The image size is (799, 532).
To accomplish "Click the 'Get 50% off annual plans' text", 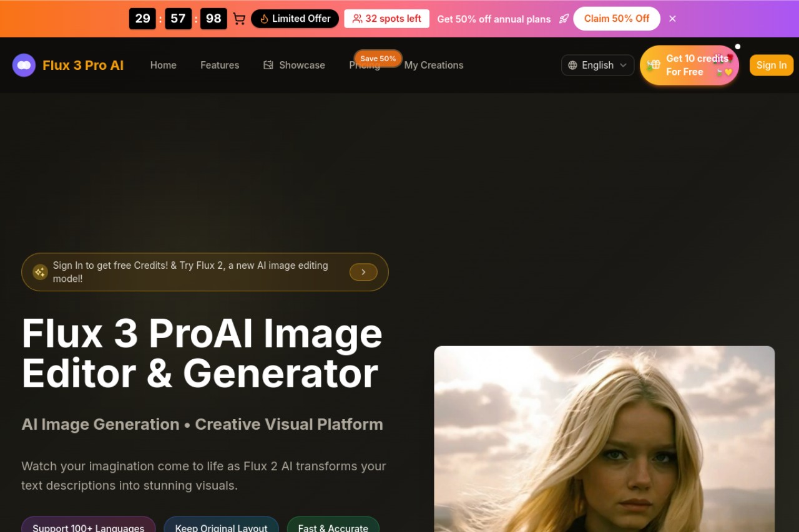I will [494, 19].
